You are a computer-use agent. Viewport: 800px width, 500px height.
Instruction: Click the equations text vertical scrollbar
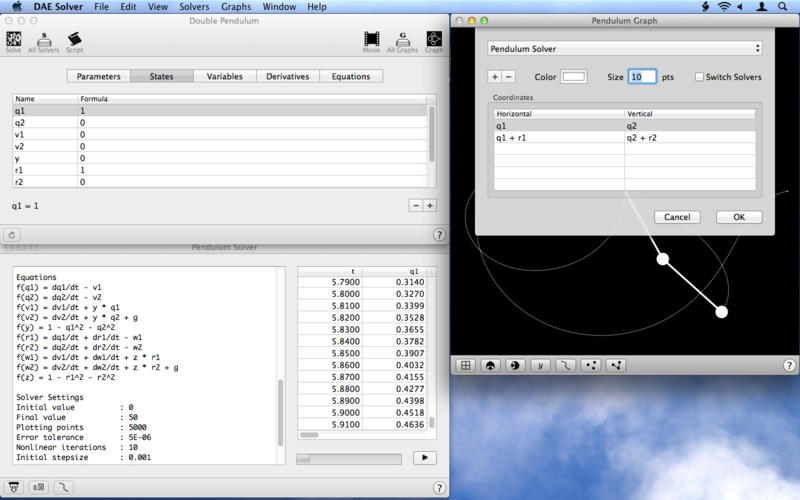coord(280,412)
